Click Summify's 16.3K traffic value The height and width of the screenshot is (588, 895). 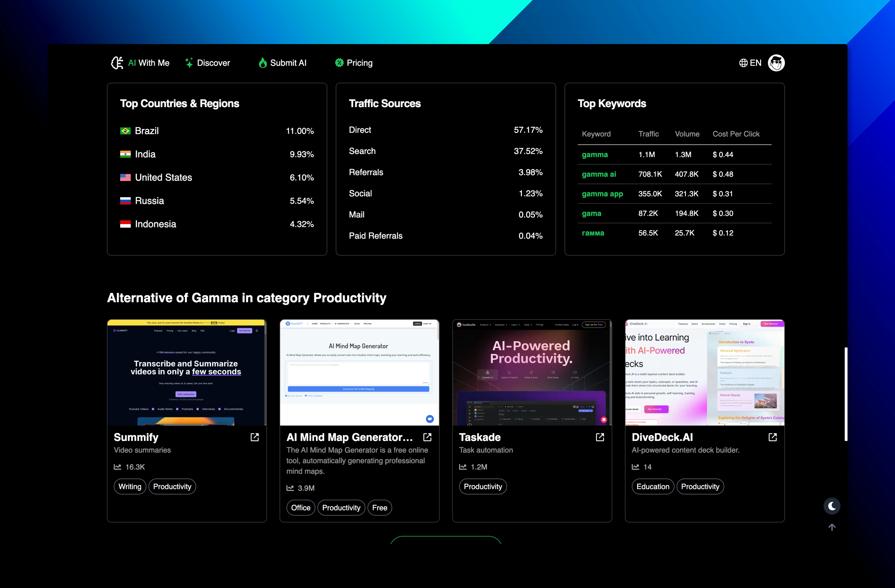click(x=135, y=467)
